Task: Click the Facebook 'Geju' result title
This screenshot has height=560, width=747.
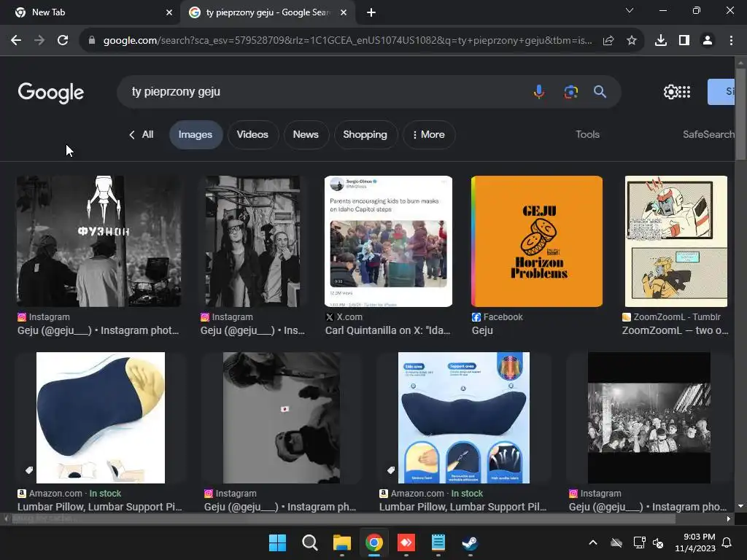Action: 482,330
